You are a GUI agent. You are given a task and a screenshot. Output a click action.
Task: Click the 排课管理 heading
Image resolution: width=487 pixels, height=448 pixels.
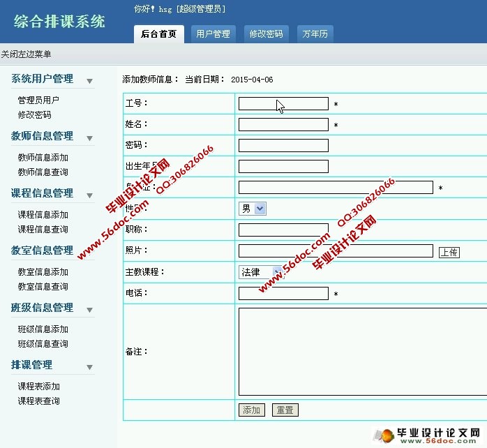tap(31, 364)
